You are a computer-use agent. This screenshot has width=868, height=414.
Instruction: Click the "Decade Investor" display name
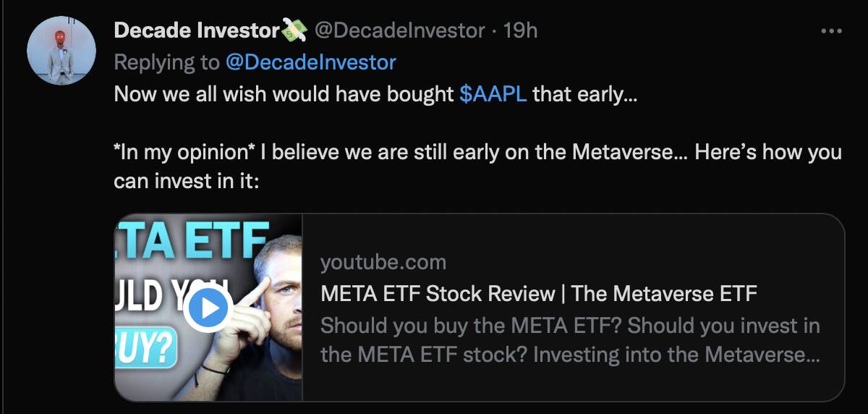(196, 30)
